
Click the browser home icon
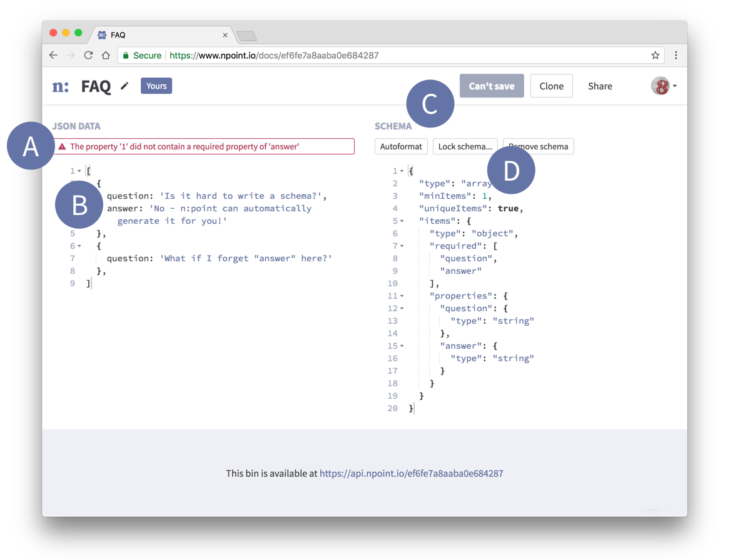click(106, 56)
